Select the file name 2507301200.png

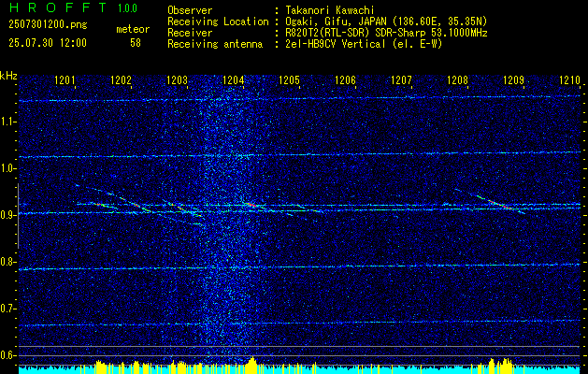(48, 25)
